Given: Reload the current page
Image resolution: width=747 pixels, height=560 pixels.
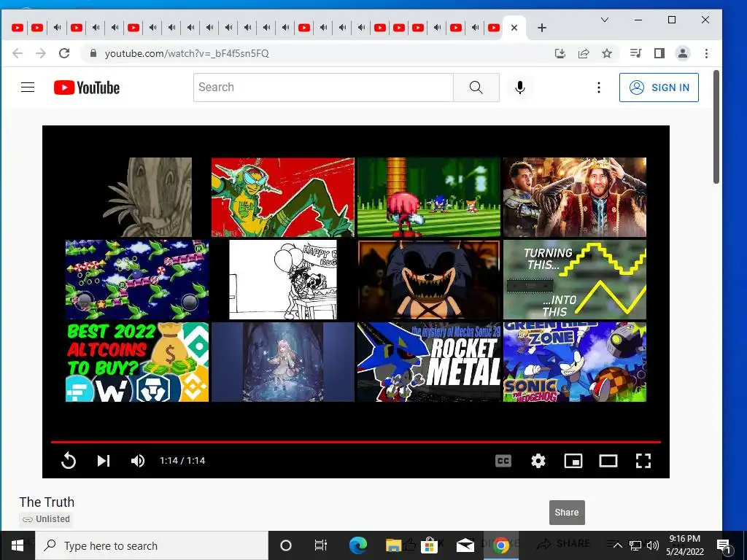Looking at the screenshot, I should pyautogui.click(x=64, y=53).
